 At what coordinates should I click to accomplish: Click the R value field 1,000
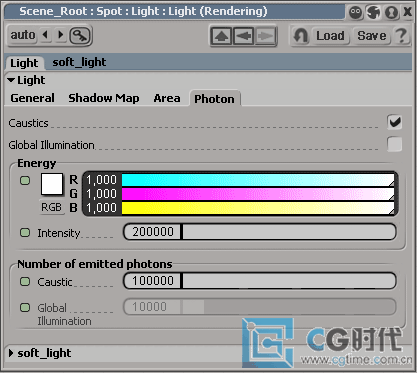[x=101, y=180]
